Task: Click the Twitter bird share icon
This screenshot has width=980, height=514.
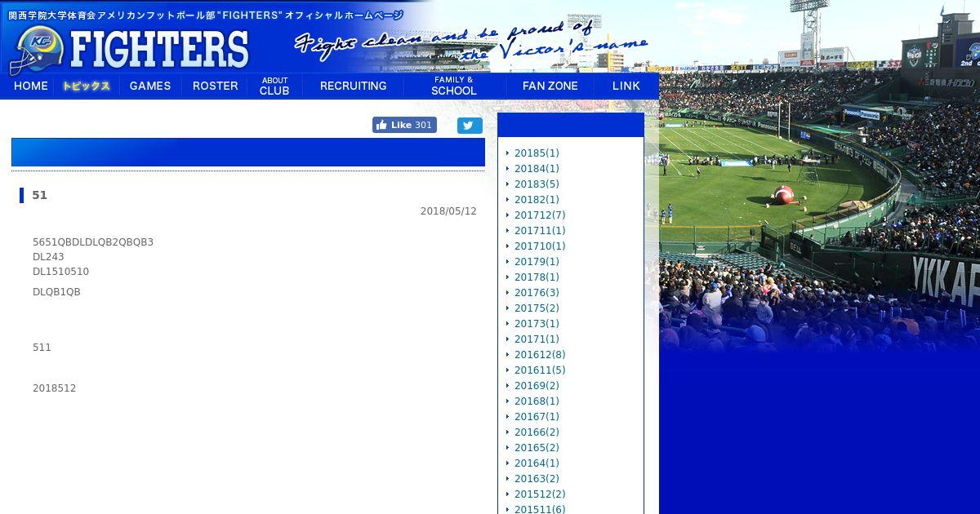Action: (x=470, y=125)
